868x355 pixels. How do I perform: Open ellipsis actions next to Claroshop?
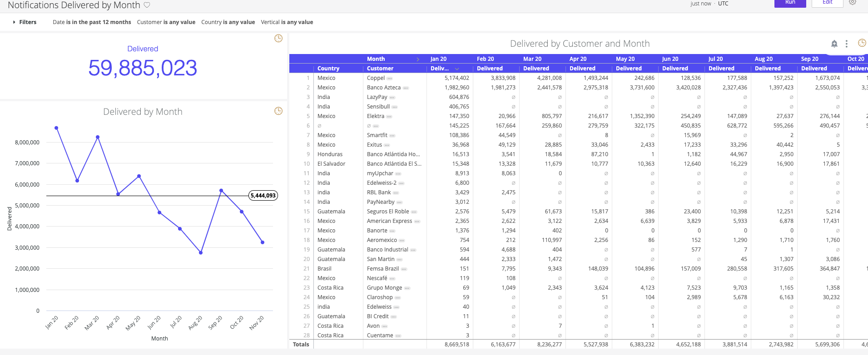pyautogui.click(x=397, y=298)
